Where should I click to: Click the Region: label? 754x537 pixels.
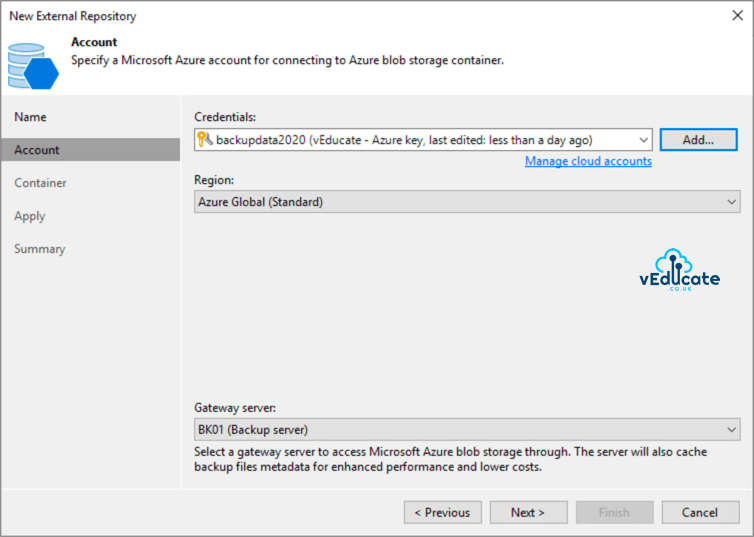(x=214, y=180)
